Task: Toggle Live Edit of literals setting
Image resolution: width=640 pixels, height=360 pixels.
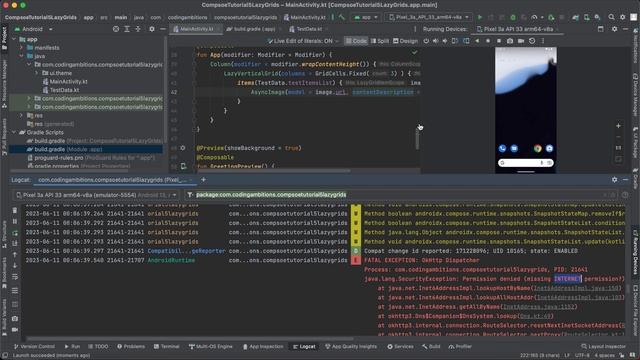Action: [x=303, y=41]
